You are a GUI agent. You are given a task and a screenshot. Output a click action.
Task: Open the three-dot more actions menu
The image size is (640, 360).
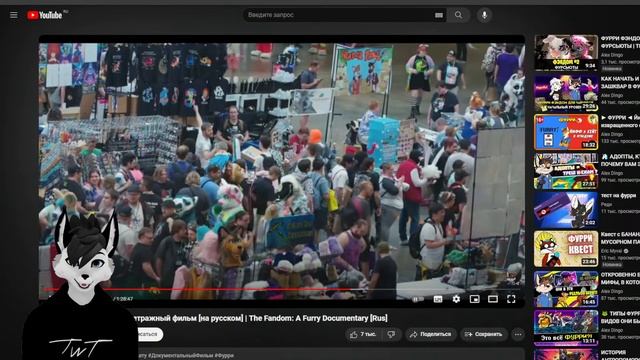tap(518, 334)
